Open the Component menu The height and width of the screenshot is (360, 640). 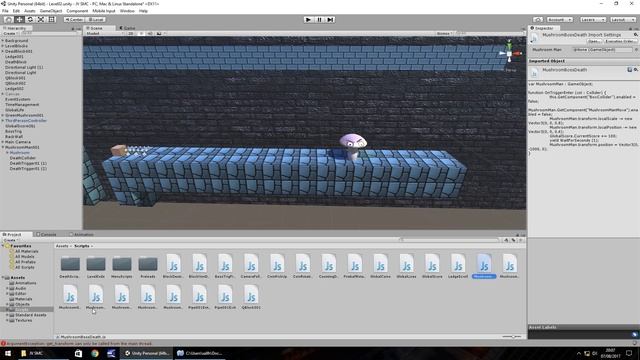(77, 11)
